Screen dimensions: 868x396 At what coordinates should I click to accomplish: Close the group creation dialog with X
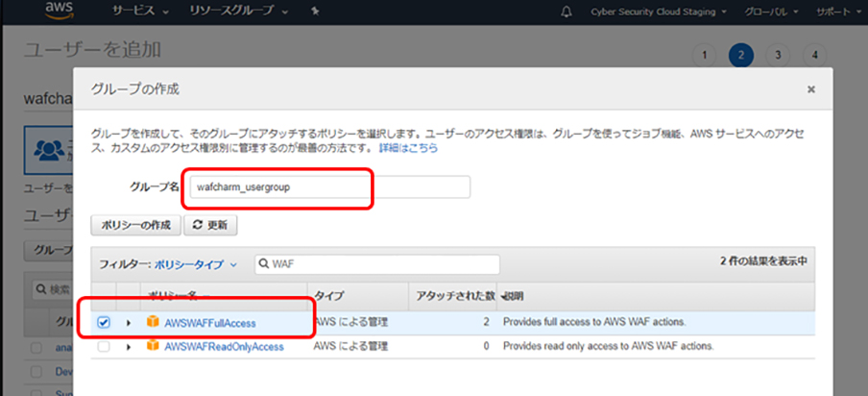810,89
